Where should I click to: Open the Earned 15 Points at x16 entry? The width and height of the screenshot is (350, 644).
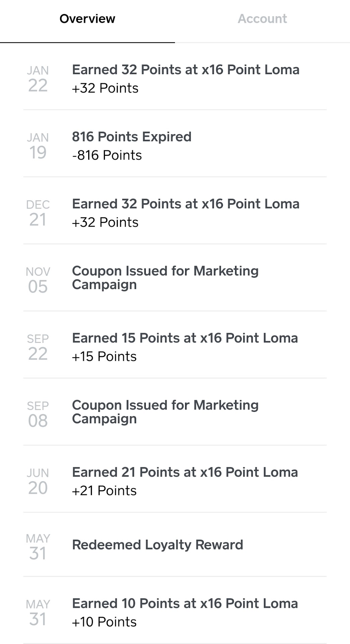(x=185, y=338)
